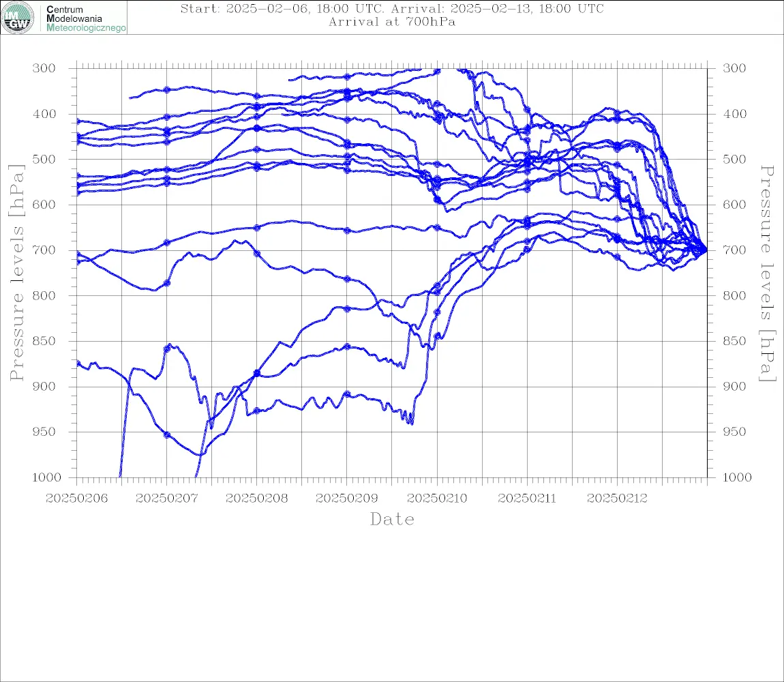
Task: Click the trajectory marker near 925 hPa on 20250208
Action: [257, 411]
